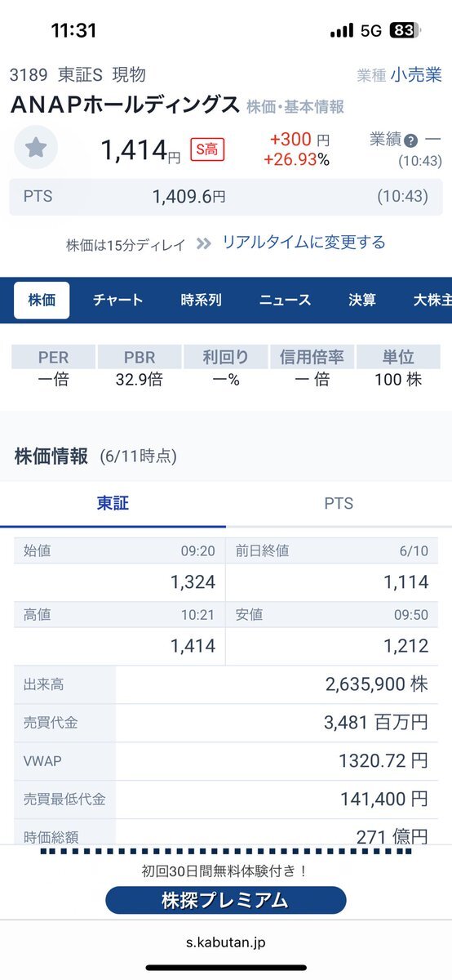Switch to real-time via リアルタイムに変更する

[x=304, y=243]
